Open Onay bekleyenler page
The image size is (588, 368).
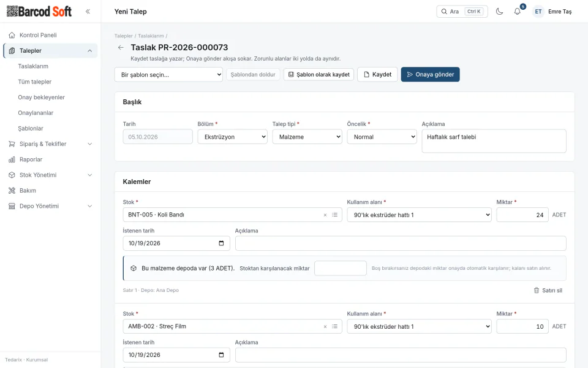click(x=41, y=98)
